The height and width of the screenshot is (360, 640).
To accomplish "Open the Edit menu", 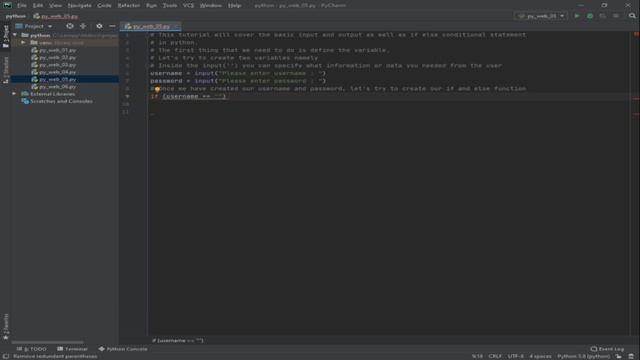I will point(38,5).
